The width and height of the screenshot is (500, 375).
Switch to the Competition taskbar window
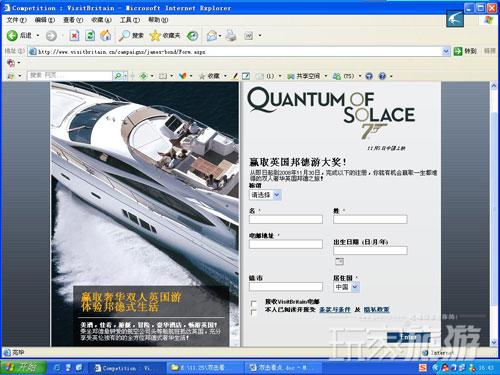(127, 368)
